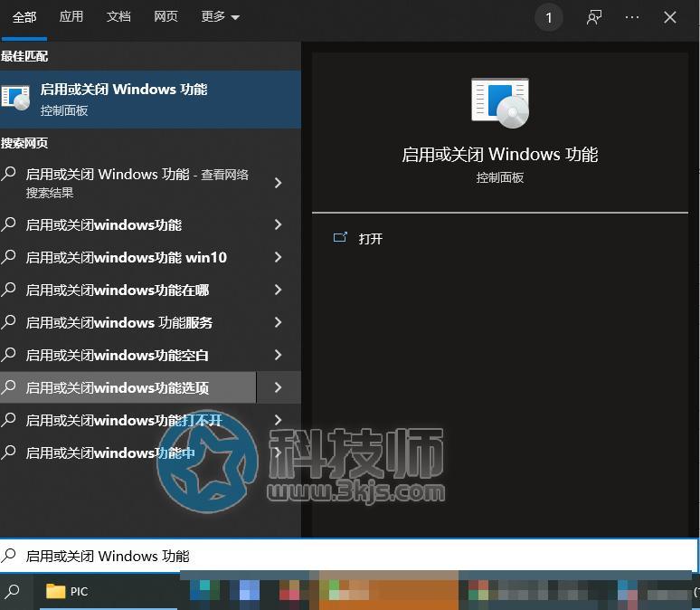Expand arrow for 查看网络搜索结果 suggestion

point(279,183)
